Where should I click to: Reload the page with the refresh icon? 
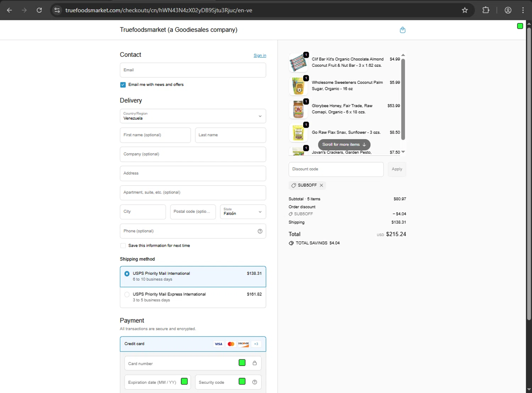[39, 10]
